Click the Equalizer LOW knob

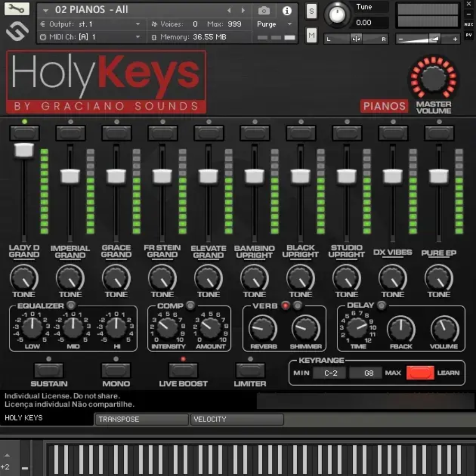click(32, 328)
